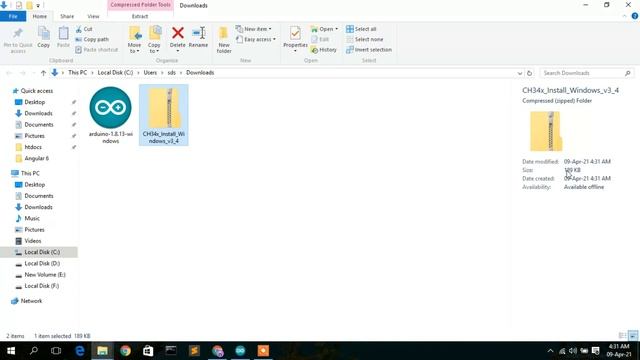Click History in the ribbon
This screenshot has width=640, height=360.
pos(324,49)
